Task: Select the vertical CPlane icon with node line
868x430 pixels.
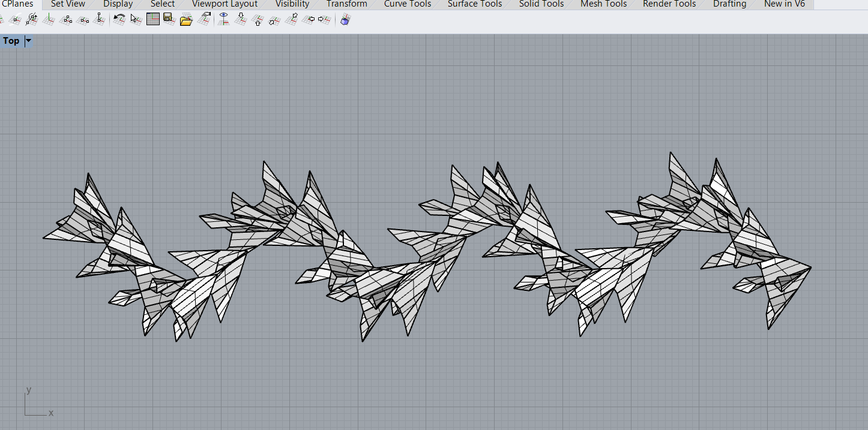Action: pos(100,20)
